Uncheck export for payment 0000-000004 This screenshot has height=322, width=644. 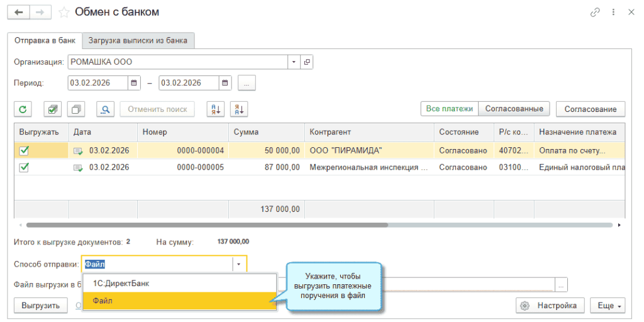coord(25,150)
